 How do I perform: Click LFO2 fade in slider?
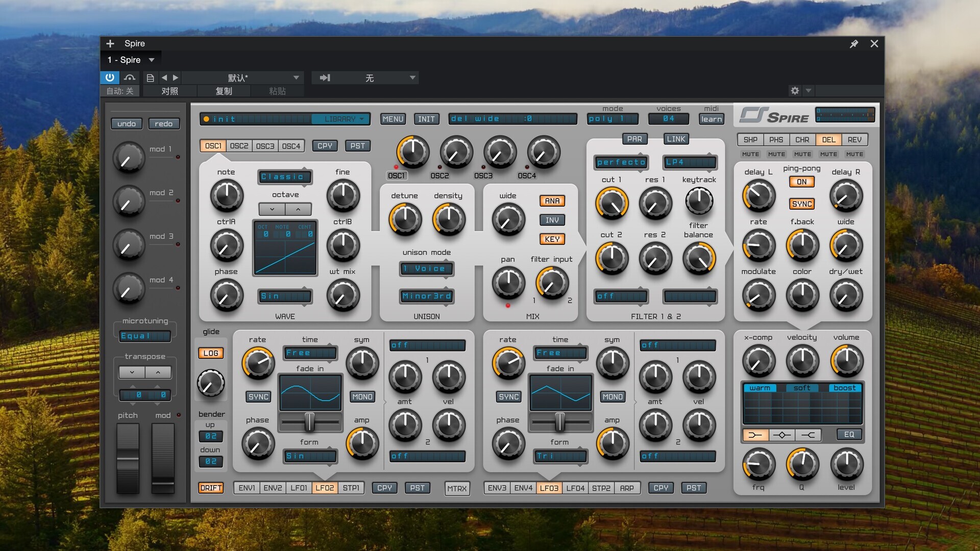click(x=310, y=422)
